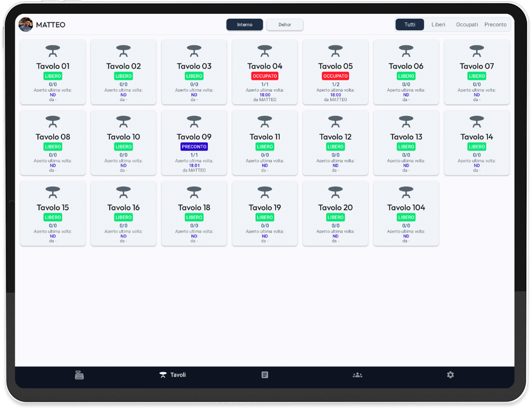Click the PRECONTO badge on Tavolo 09
The width and height of the screenshot is (532, 410).
click(194, 147)
